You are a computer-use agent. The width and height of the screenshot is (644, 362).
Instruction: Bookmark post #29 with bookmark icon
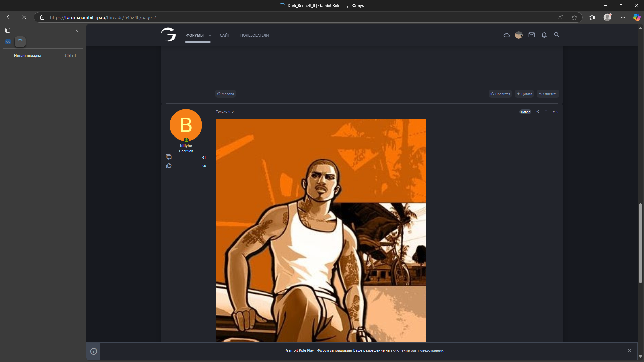(546, 112)
